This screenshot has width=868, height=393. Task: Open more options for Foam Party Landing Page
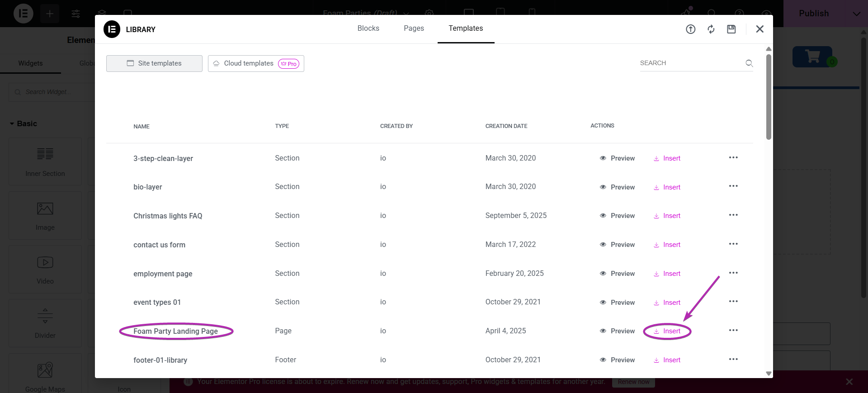(733, 331)
